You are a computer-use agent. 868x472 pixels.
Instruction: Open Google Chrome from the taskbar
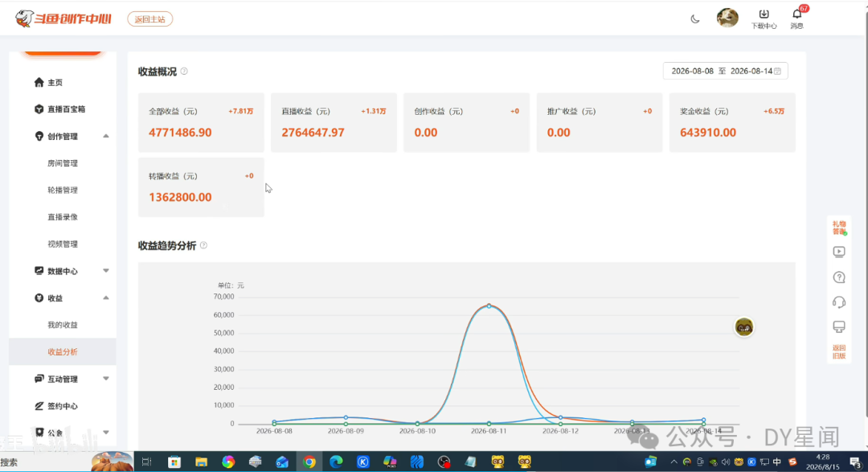click(309, 462)
